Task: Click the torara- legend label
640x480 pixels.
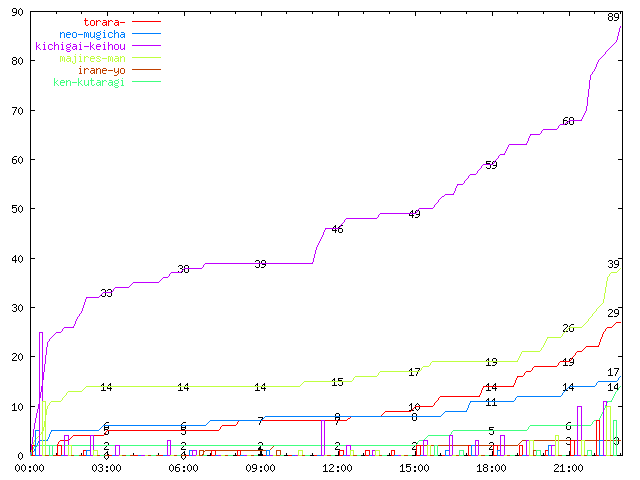Action: [105, 21]
